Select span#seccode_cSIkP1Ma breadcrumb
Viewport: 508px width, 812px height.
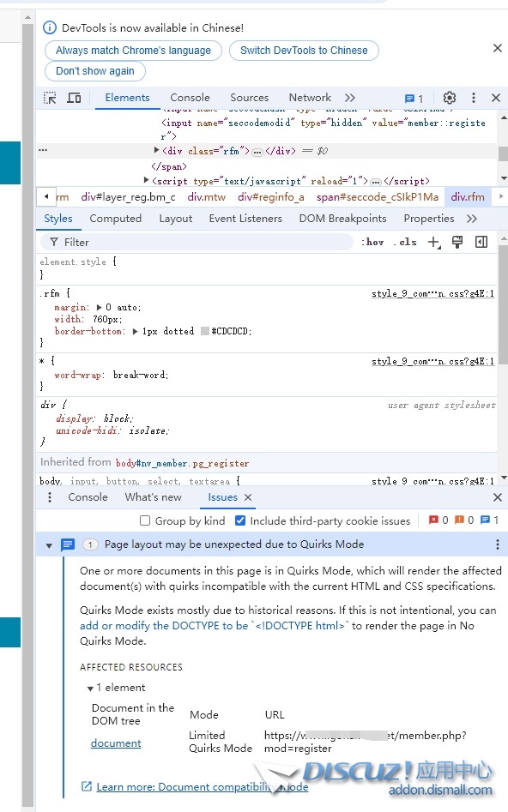pos(378,197)
